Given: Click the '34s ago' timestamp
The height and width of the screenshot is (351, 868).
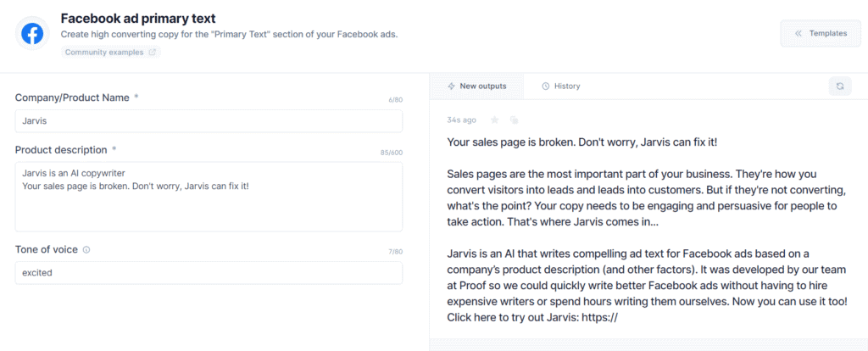Looking at the screenshot, I should (x=461, y=120).
